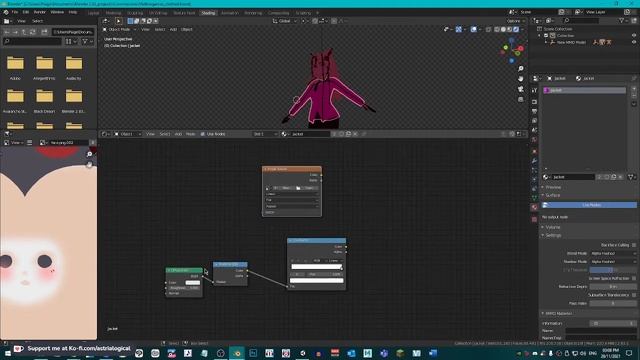640x360 pixels.
Task: Select the cursor tool in viewport header
Action: pos(119,21)
